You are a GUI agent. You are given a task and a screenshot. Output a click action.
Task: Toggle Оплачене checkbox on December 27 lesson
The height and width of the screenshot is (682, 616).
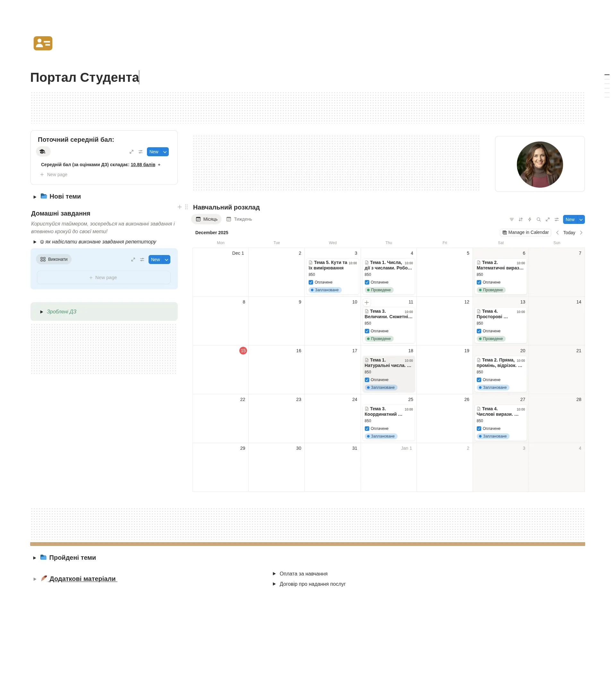pyautogui.click(x=479, y=429)
